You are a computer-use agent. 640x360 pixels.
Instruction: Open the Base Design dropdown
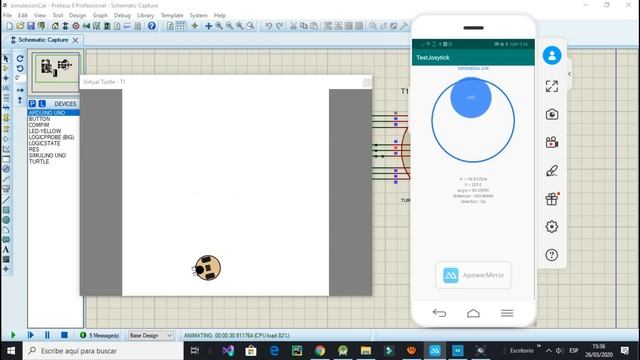click(x=151, y=336)
